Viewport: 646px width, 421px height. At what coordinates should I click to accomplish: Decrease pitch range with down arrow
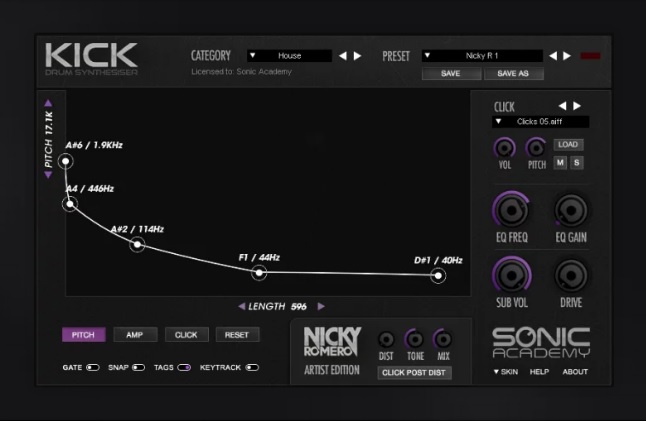(x=48, y=175)
